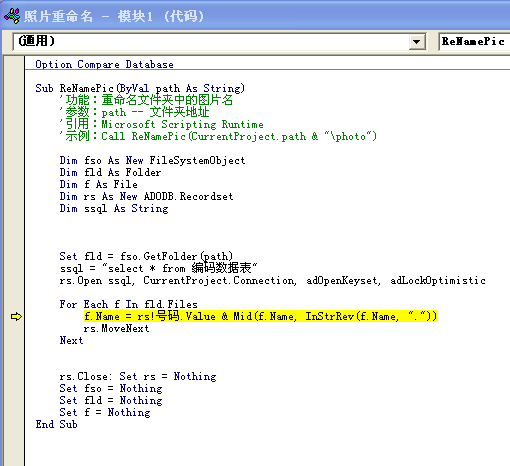The image size is (510, 466).
Task: Click the Dim fso As New FileSystemObject line
Action: click(152, 160)
